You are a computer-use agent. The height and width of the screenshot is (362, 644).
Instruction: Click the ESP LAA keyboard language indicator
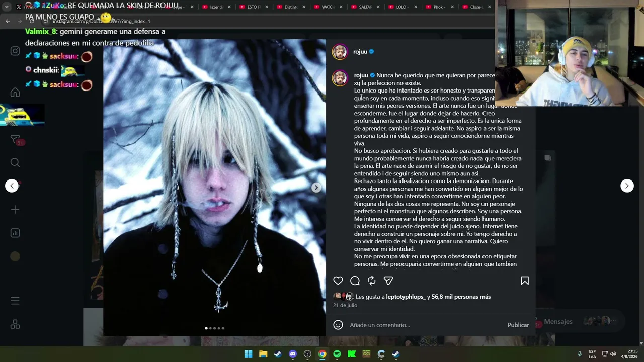tap(592, 354)
